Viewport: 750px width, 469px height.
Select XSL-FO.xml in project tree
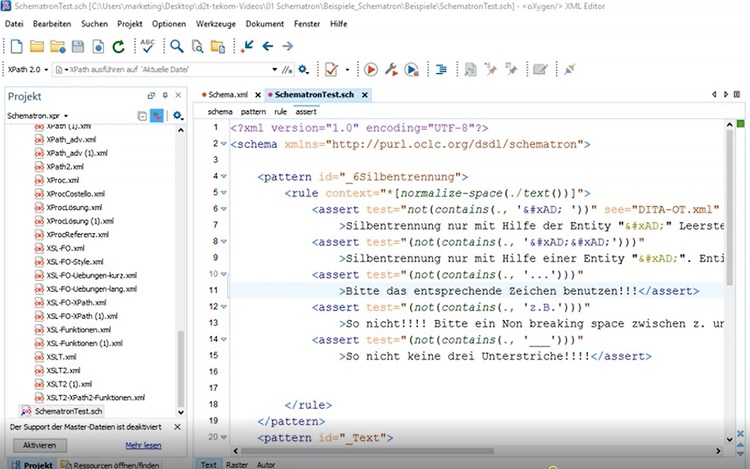tap(65, 248)
